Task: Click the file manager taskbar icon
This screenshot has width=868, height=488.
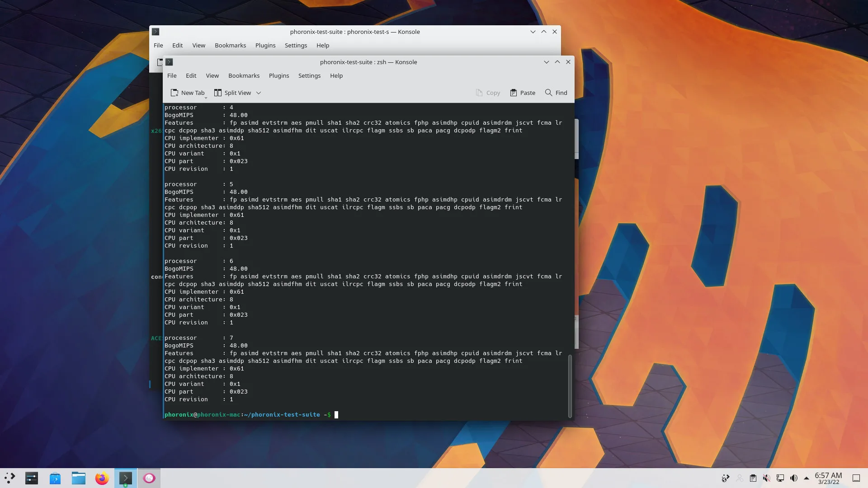Action: coord(78,477)
